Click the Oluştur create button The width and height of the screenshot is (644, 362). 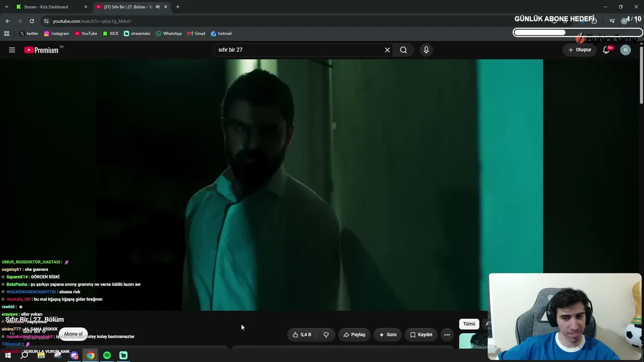pos(580,50)
